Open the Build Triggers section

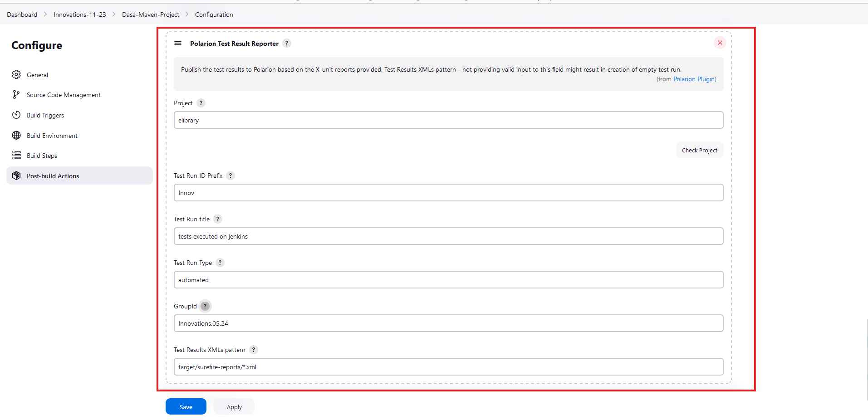click(45, 115)
